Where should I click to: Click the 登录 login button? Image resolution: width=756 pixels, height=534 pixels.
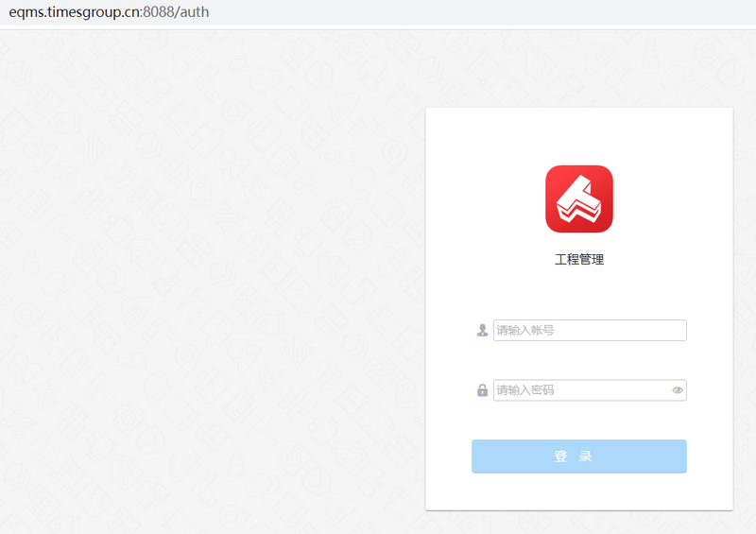[579, 456]
